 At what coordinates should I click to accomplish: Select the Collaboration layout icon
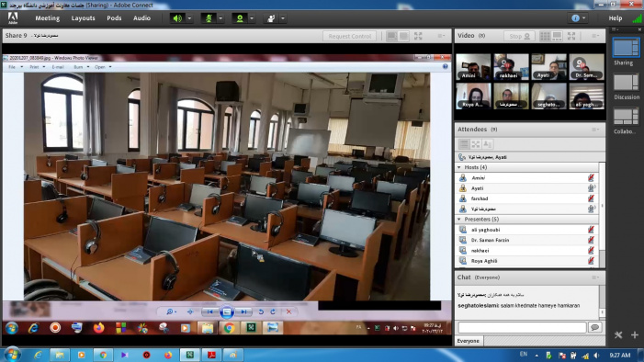pos(626,117)
